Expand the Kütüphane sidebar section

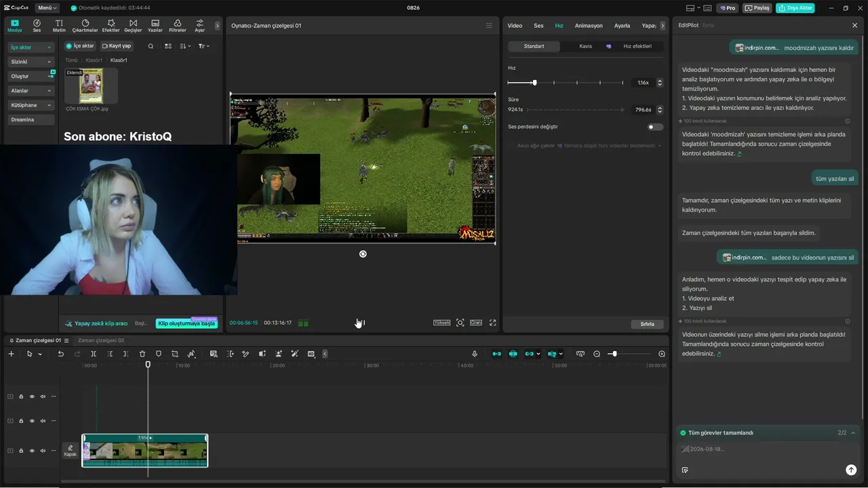click(31, 105)
